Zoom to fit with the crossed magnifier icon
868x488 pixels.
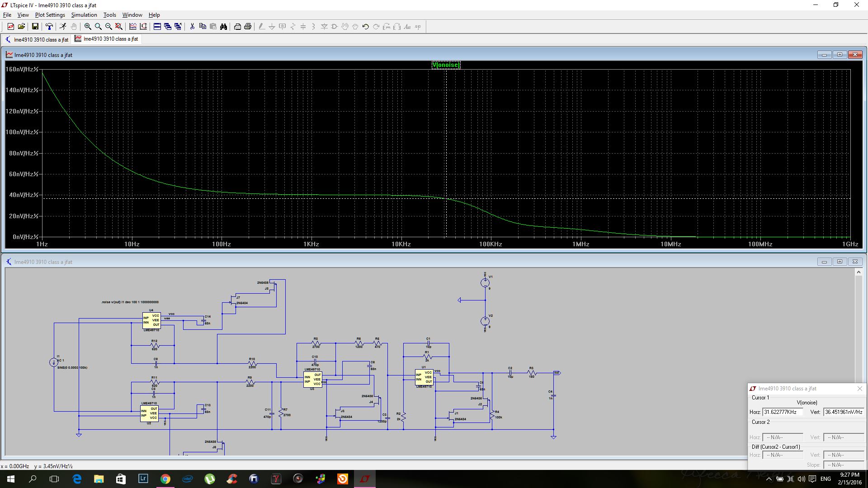[x=119, y=27]
